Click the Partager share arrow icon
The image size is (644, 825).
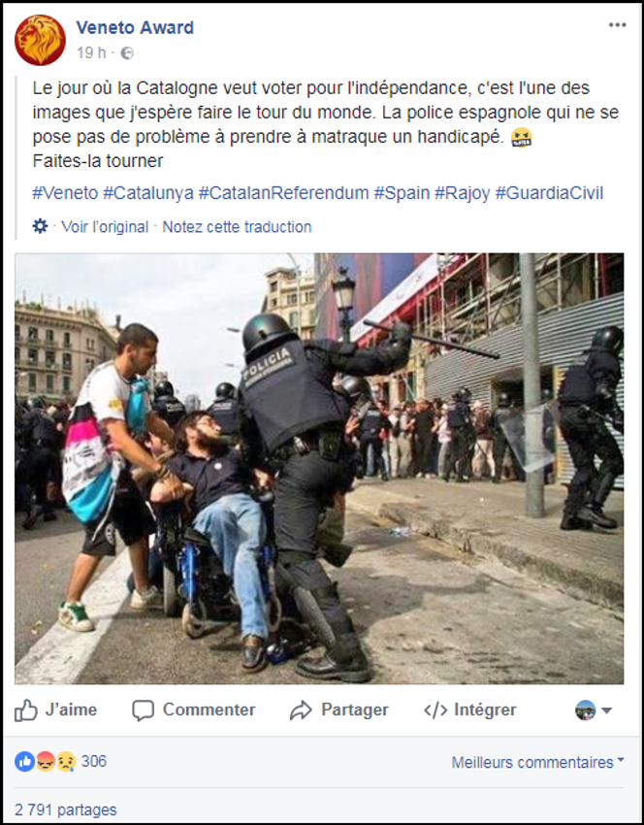[x=301, y=710]
